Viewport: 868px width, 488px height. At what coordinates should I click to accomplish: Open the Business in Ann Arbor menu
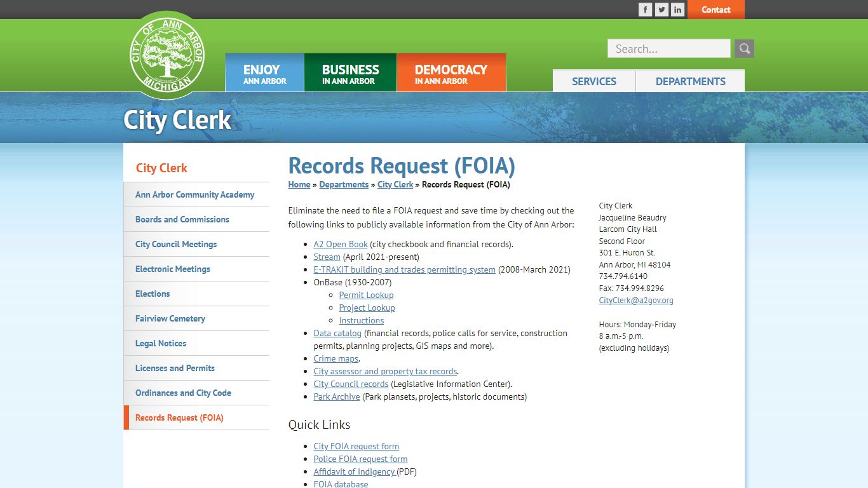[350, 72]
